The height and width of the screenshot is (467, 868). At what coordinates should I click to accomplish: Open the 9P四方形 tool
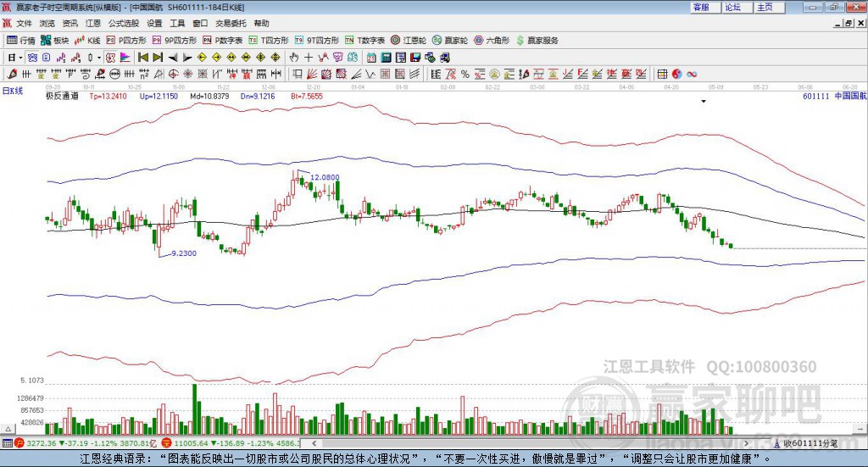point(175,41)
